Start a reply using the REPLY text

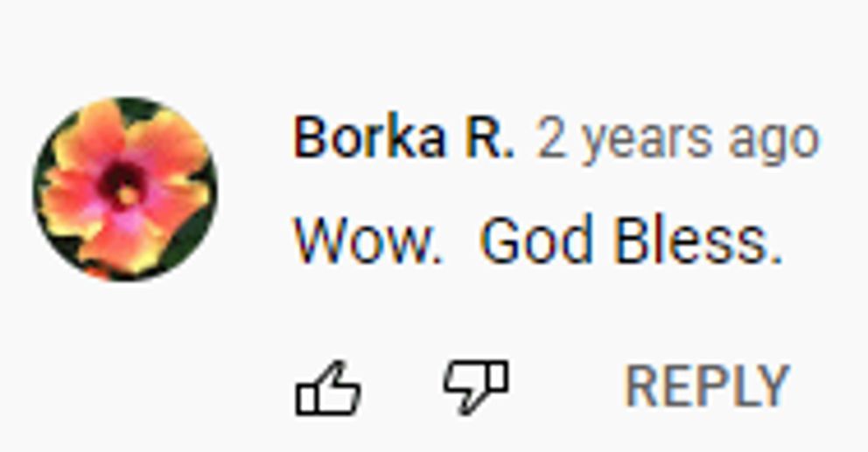707,386
